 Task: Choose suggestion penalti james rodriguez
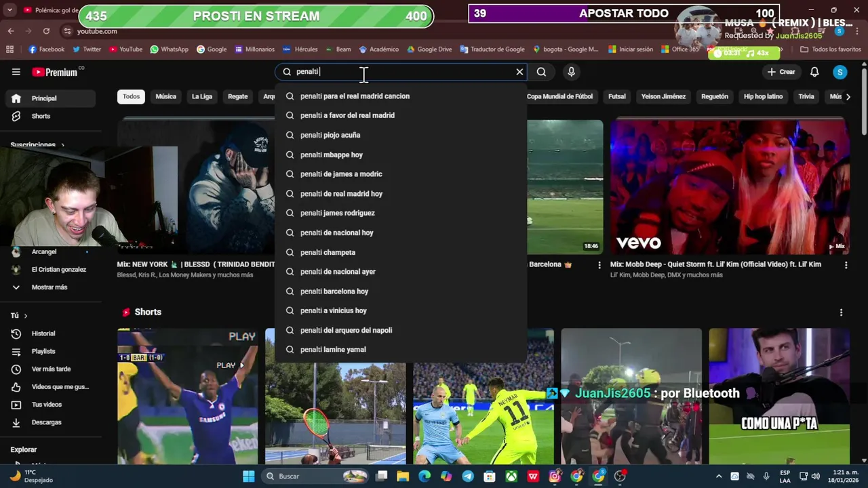(401, 213)
